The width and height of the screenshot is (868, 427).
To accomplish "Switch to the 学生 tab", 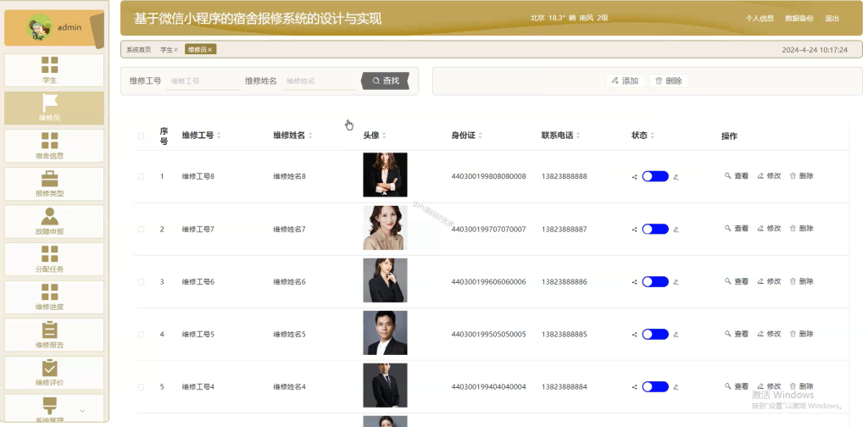I will 166,50.
